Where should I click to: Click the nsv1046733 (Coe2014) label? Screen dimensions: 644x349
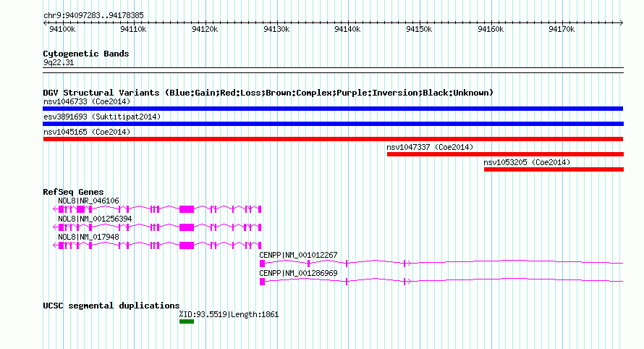(87, 101)
